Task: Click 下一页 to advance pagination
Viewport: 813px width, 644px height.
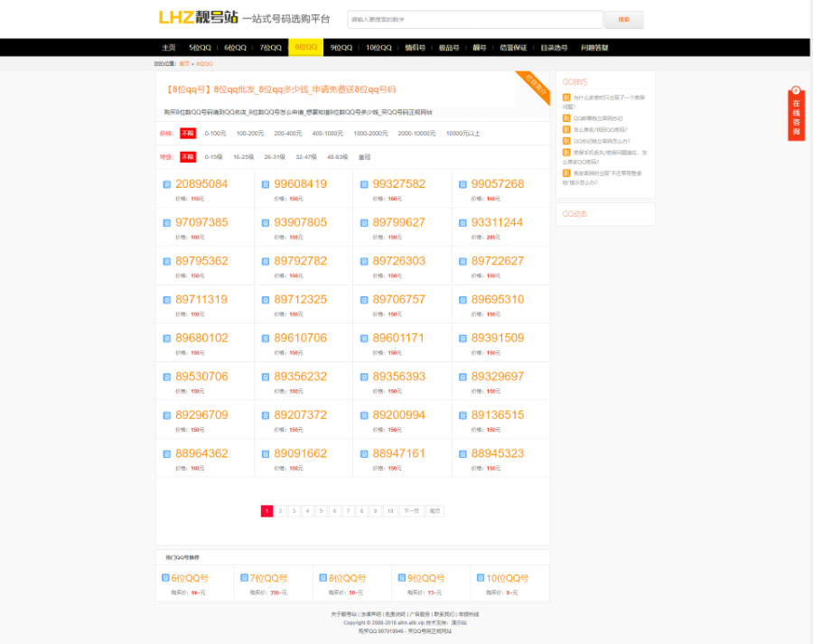Action: point(411,511)
